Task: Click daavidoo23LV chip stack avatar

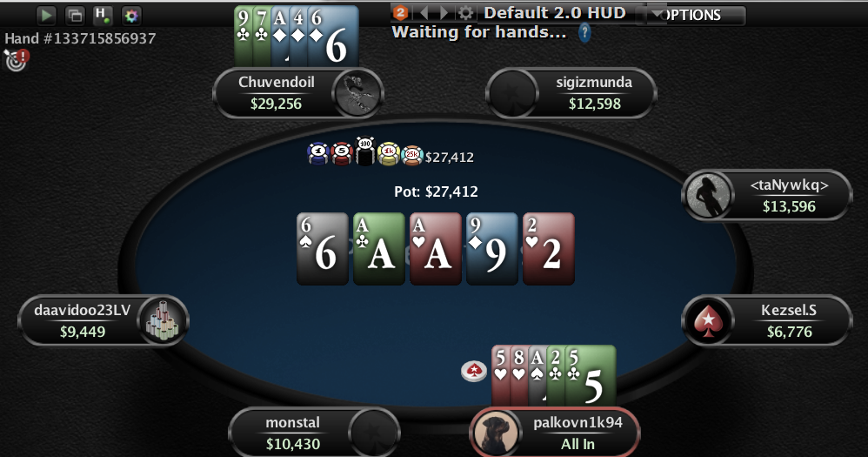Action: (x=164, y=320)
